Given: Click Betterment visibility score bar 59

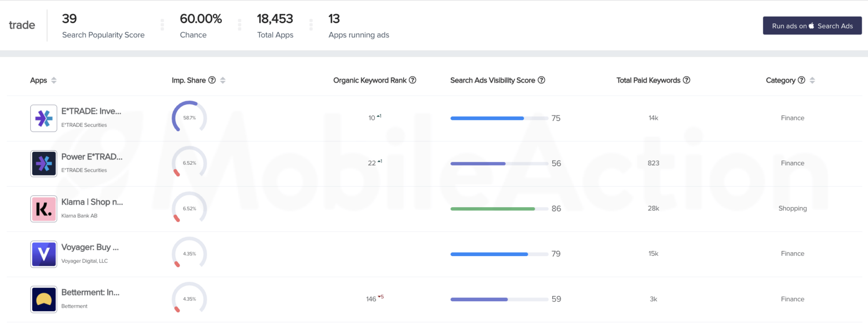Looking at the screenshot, I should coord(499,300).
